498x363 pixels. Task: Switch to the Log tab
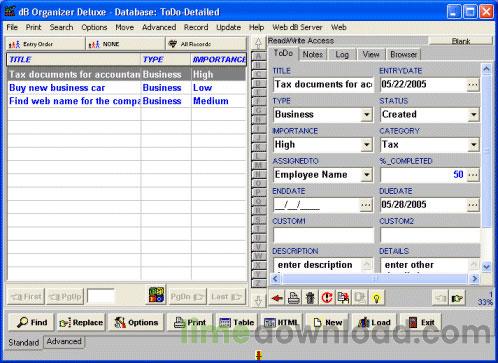click(x=342, y=54)
